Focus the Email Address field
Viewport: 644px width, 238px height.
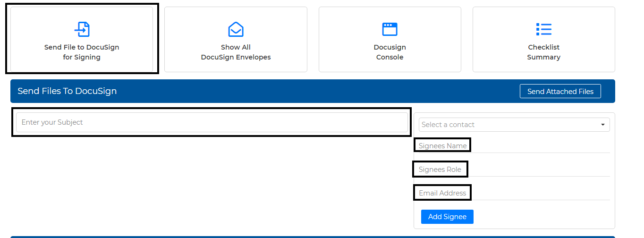tap(514, 193)
